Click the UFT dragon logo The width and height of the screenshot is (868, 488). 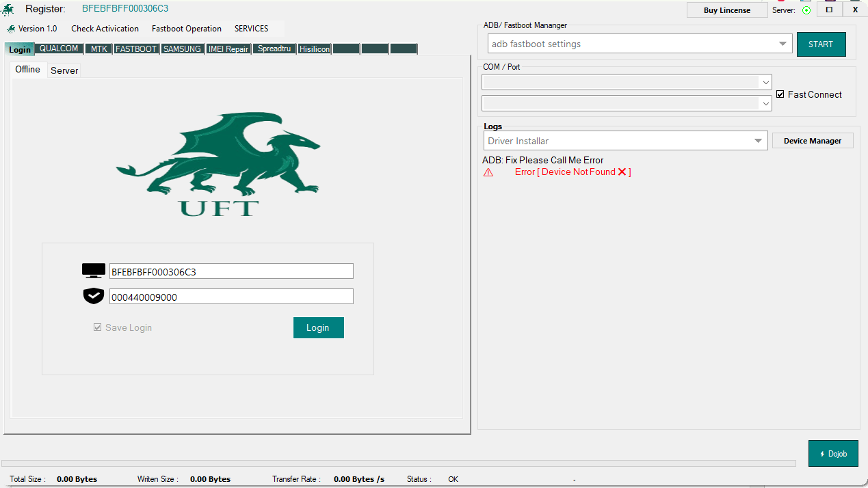(x=218, y=164)
